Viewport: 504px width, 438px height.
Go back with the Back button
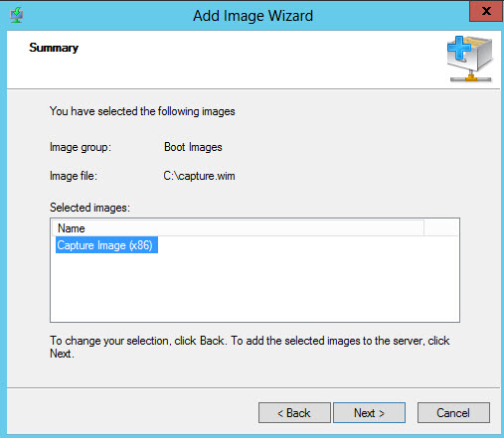tap(294, 412)
